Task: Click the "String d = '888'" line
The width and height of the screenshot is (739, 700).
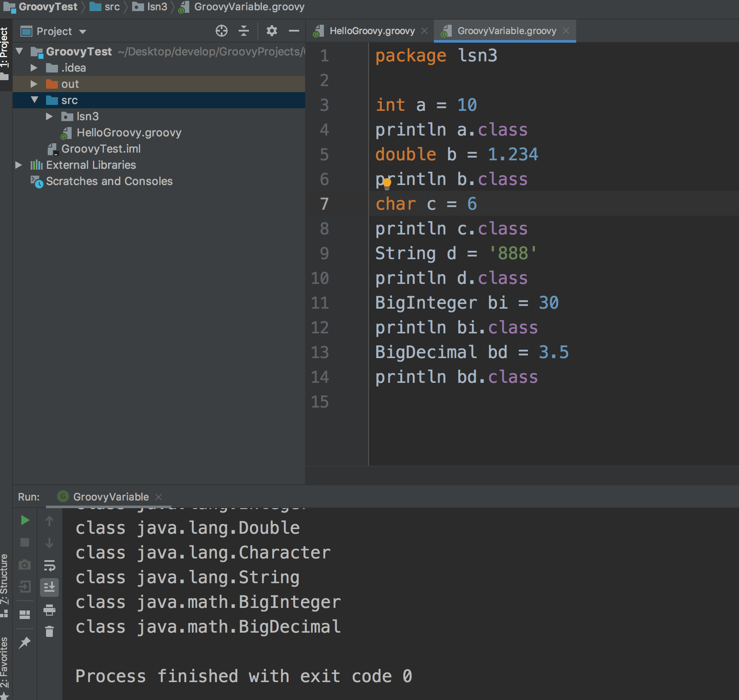Action: pyautogui.click(x=456, y=253)
